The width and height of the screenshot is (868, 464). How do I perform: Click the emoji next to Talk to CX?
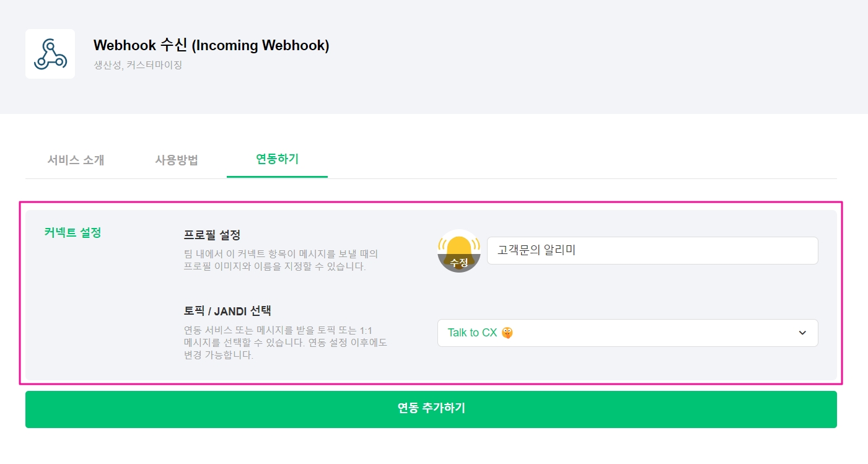point(507,333)
